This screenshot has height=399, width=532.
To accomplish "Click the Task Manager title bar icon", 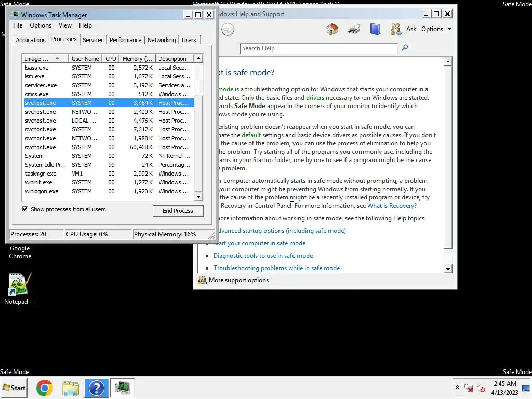I will [x=15, y=15].
